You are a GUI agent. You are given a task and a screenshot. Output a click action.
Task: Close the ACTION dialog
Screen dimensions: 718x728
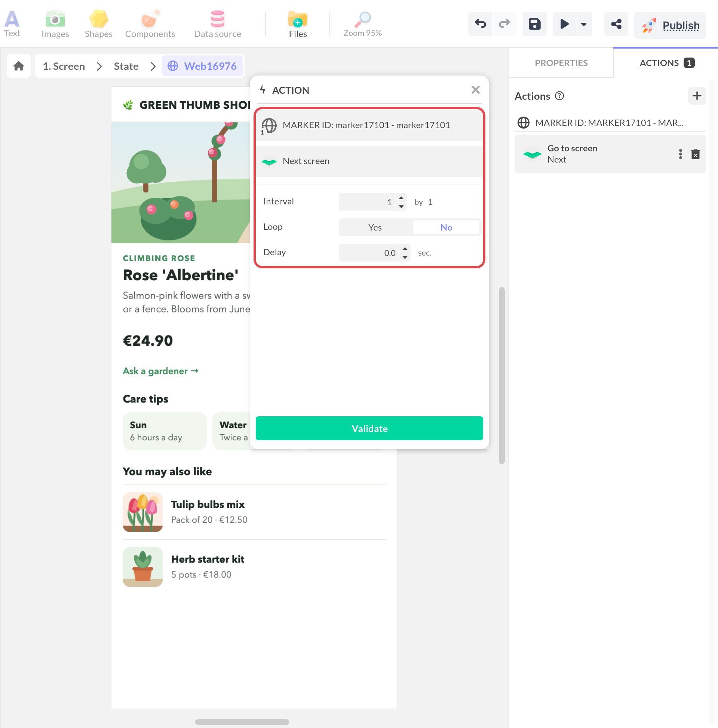click(x=475, y=90)
